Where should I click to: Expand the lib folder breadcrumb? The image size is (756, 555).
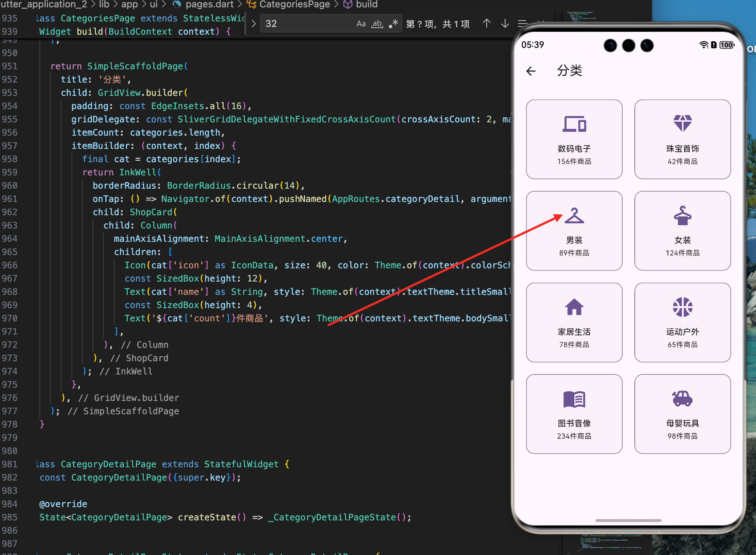tap(104, 4)
